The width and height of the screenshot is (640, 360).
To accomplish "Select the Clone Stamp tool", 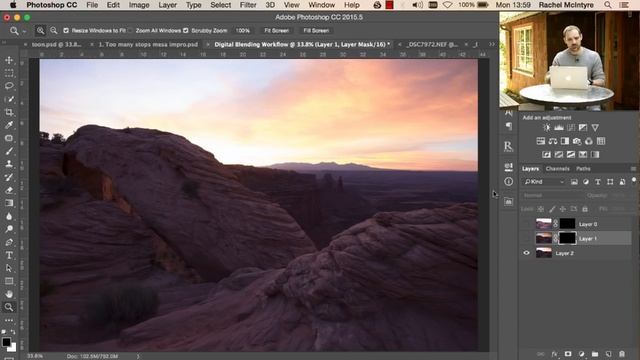I will (x=9, y=164).
